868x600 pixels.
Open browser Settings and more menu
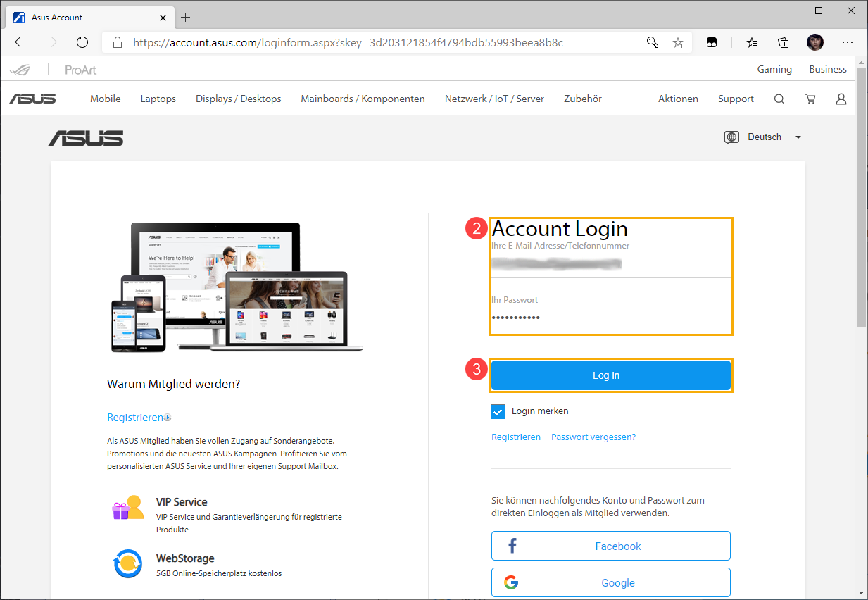848,42
